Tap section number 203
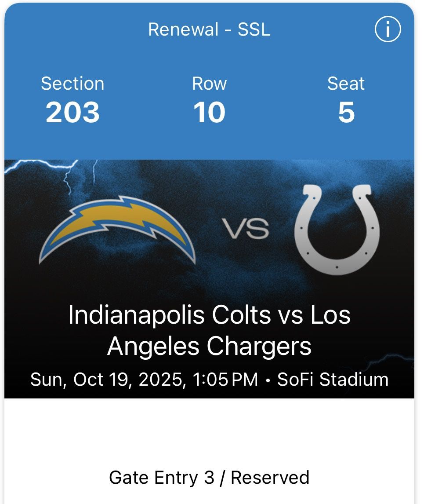 [x=72, y=113]
